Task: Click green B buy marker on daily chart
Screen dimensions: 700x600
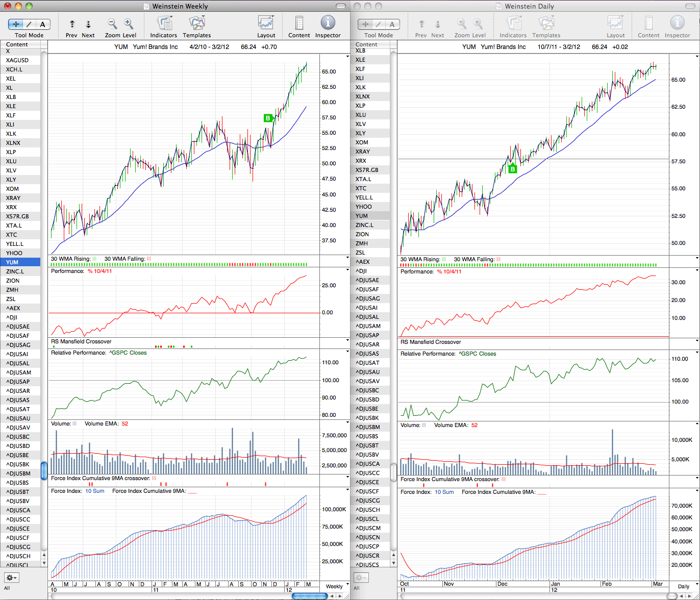Action: point(513,169)
